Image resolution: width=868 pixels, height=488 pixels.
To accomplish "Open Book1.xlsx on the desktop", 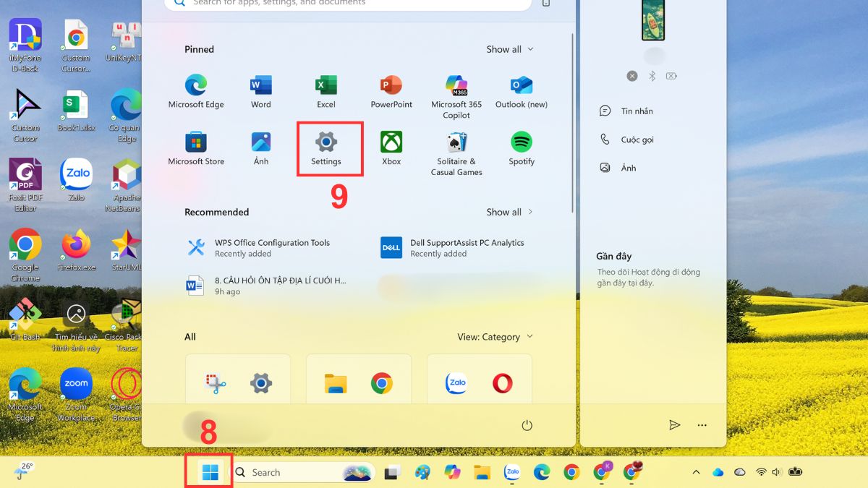I will [x=76, y=110].
